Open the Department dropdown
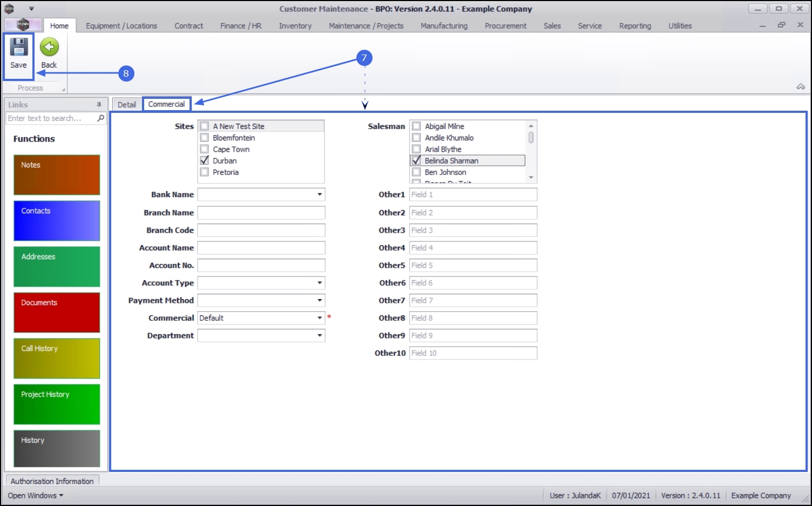 tap(320, 335)
